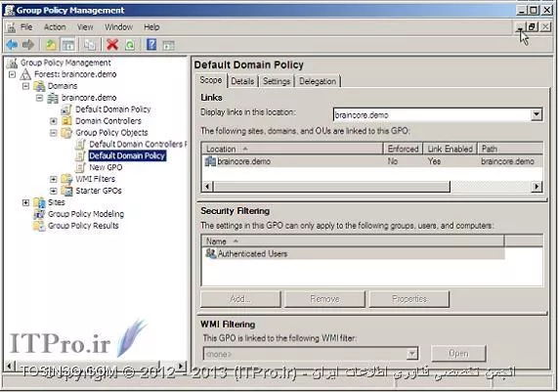
Task: Select the Authenticated Users row
Action: 353,253
